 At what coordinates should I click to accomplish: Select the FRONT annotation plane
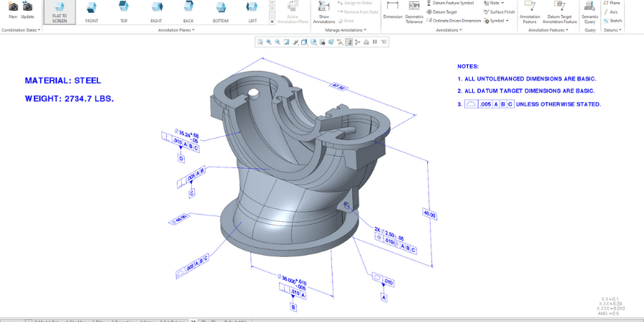92,12
